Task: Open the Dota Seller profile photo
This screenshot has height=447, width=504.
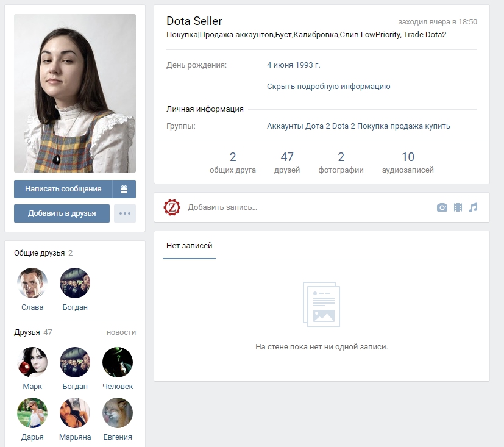Action: [x=75, y=93]
